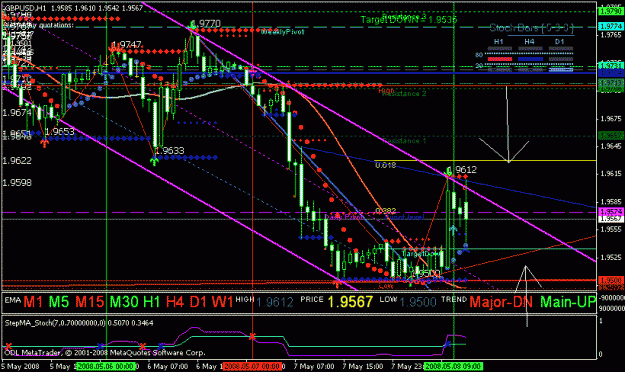This screenshot has height=372, width=625.
Task: Click the magenta 1.9574 price axis tag
Action: coord(611,212)
